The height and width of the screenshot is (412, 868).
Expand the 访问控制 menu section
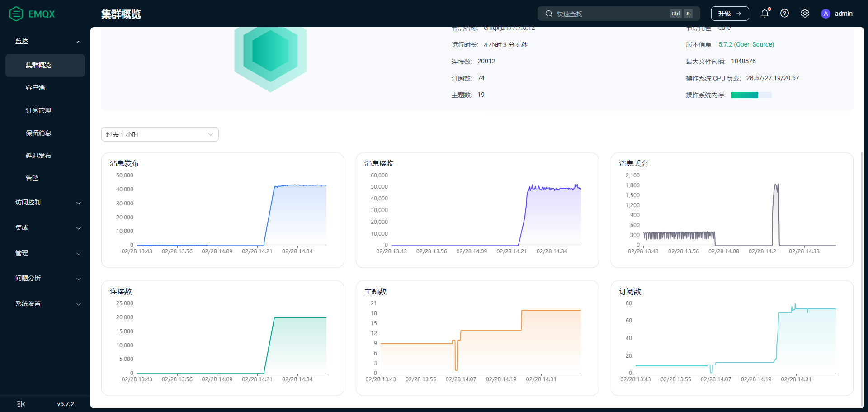pos(45,203)
